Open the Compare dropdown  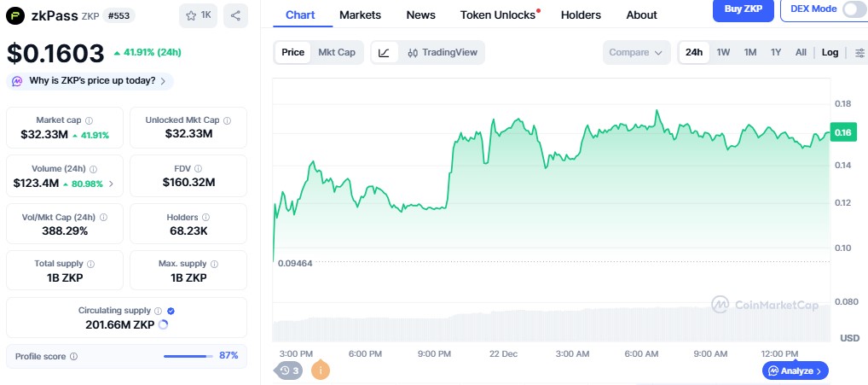(635, 52)
